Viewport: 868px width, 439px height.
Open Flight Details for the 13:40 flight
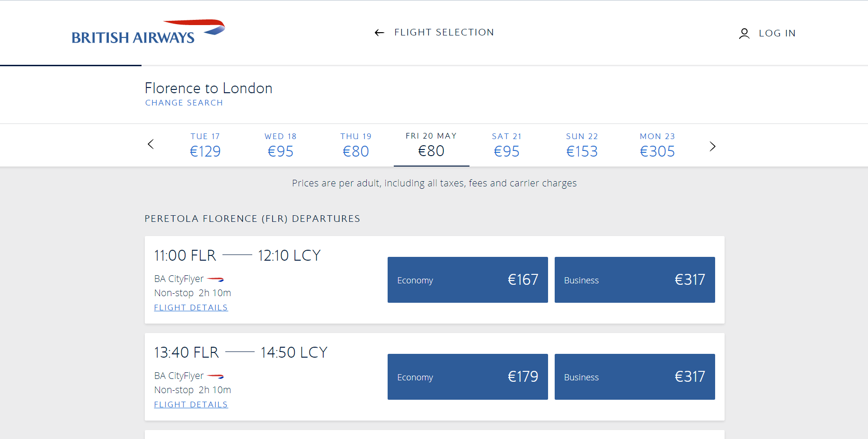tap(191, 404)
